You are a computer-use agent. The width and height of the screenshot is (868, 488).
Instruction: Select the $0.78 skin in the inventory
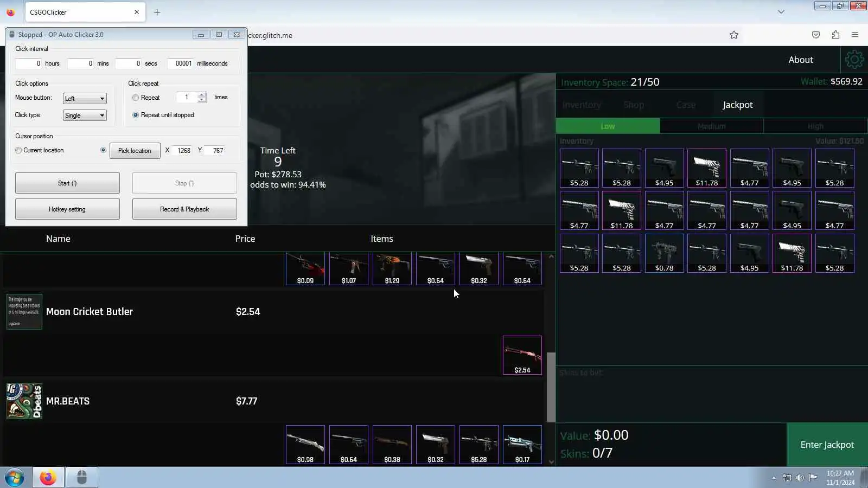click(664, 253)
